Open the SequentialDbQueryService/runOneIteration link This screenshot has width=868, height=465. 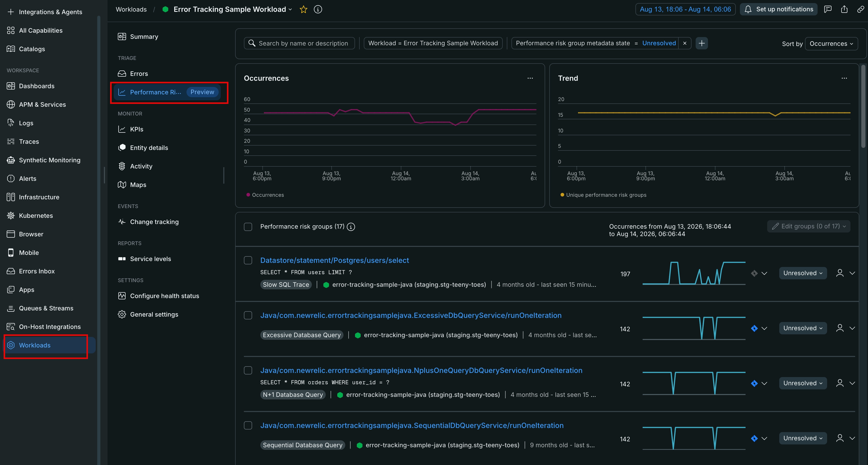[x=412, y=426]
